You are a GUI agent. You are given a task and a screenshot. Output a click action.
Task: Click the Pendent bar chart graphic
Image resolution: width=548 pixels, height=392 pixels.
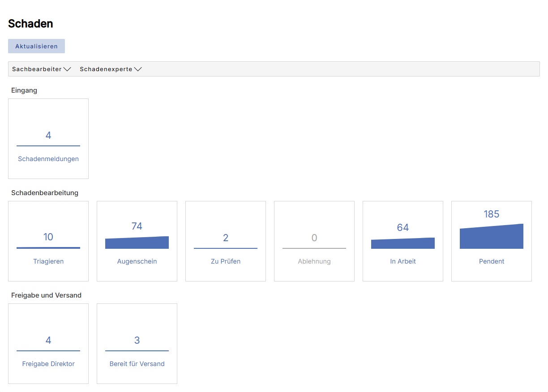pyautogui.click(x=492, y=237)
